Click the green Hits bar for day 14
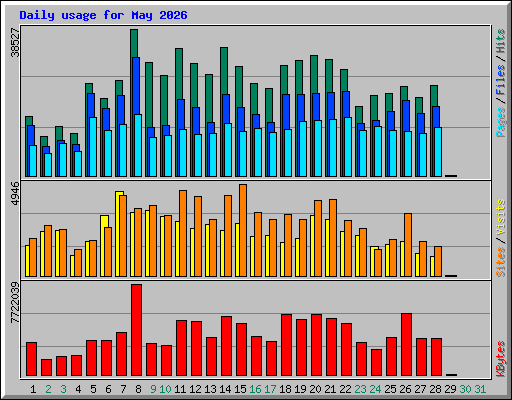Viewport: 512px width, 400px height. [x=224, y=71]
